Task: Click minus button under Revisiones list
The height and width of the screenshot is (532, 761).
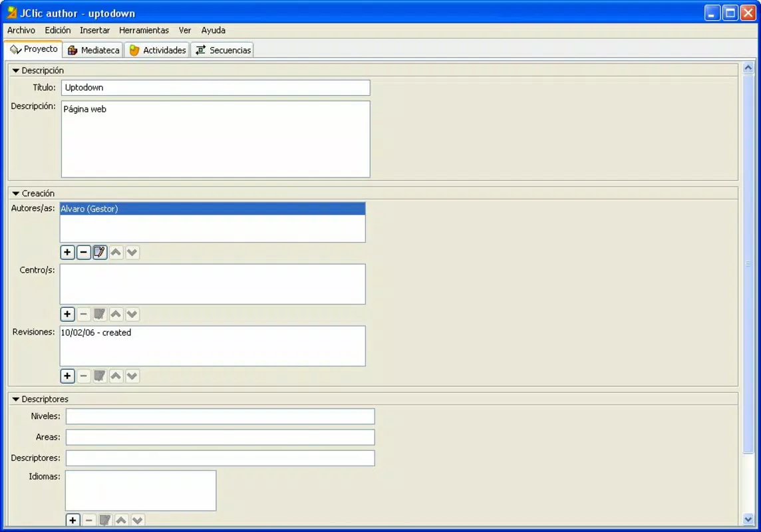Action: tap(83, 376)
